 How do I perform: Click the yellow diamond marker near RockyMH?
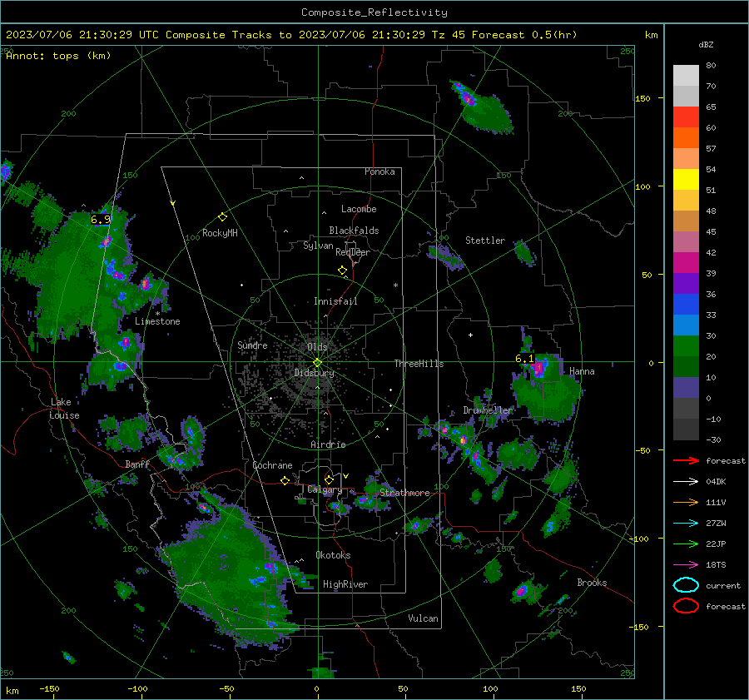pos(222,217)
